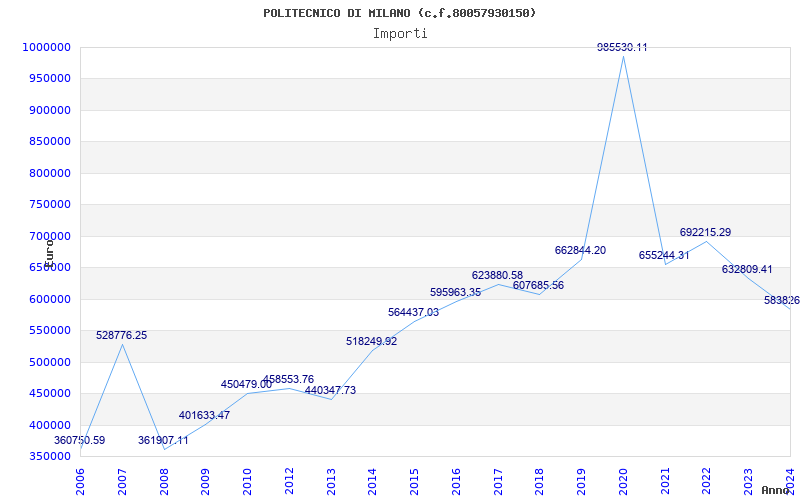Viewport: 800px width, 500px height.
Task: Click the 361907.11 data label
Action: click(x=163, y=440)
